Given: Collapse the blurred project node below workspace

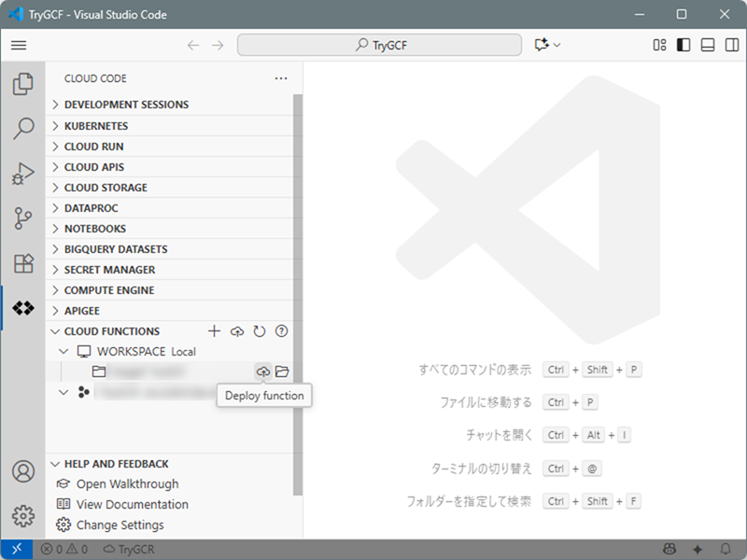Looking at the screenshot, I should 63,392.
